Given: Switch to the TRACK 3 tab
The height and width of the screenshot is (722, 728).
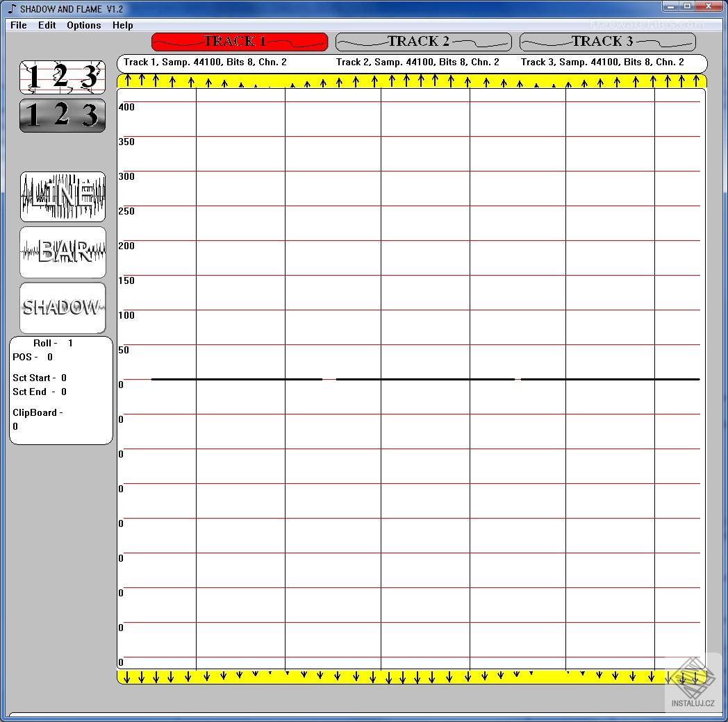Looking at the screenshot, I should 607,42.
